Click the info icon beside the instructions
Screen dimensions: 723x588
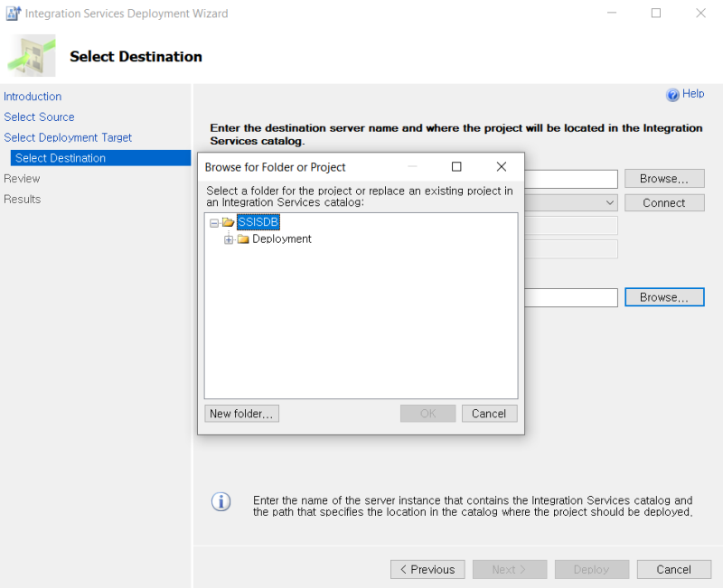[x=221, y=502]
